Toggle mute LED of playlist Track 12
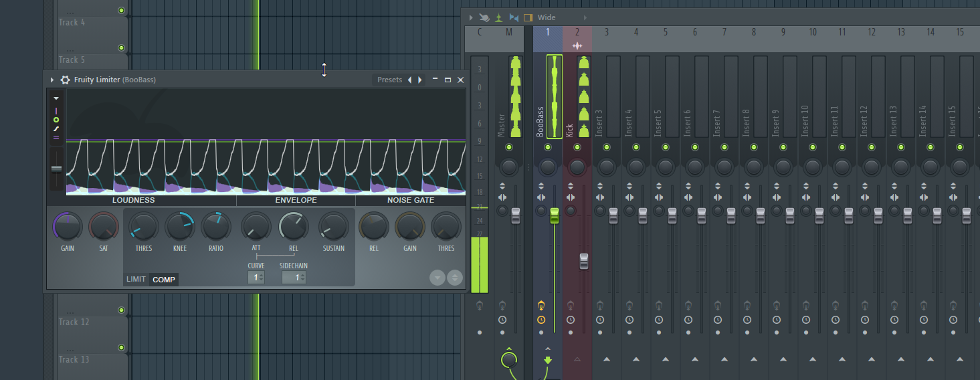Screen dimensions: 980x380 [121, 310]
